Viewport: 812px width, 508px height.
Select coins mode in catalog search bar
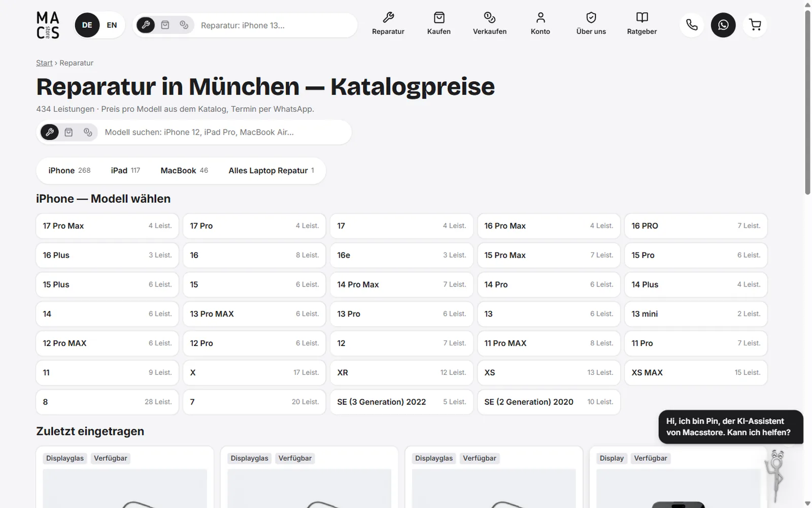pyautogui.click(x=88, y=132)
